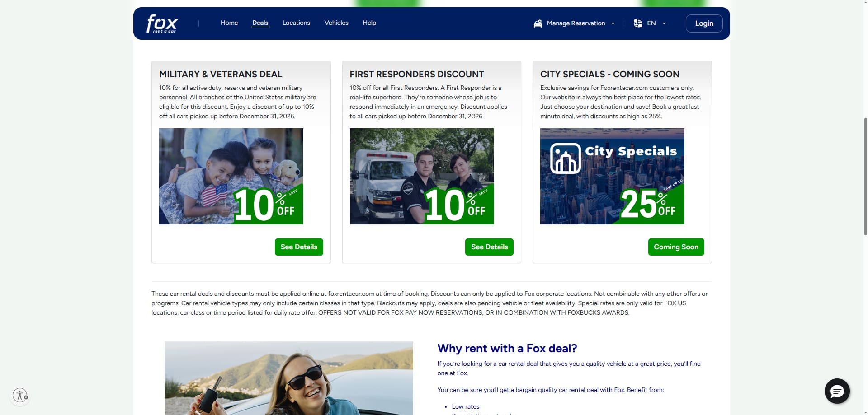Click the car icon beside Manage Reservation
The width and height of the screenshot is (868, 415).
[538, 23]
